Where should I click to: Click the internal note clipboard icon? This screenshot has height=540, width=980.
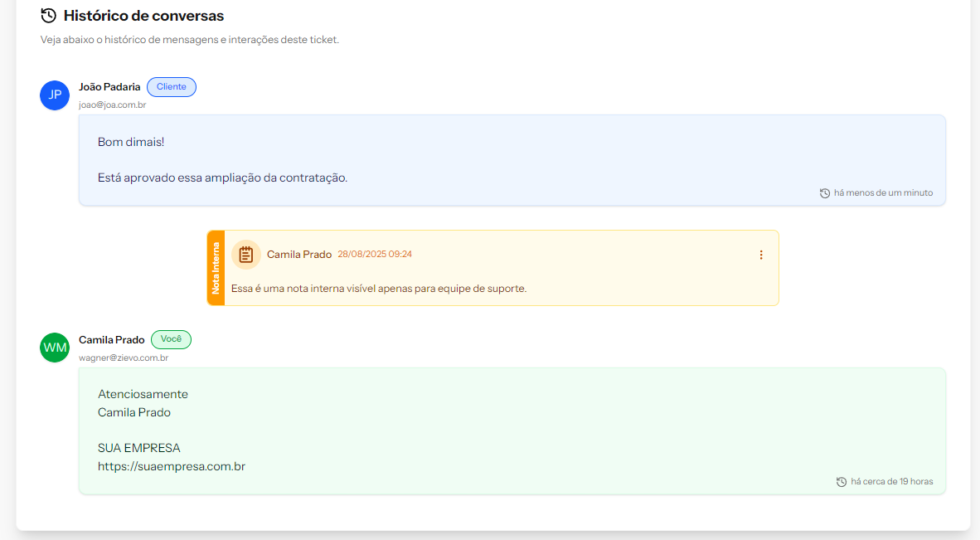[x=246, y=255]
